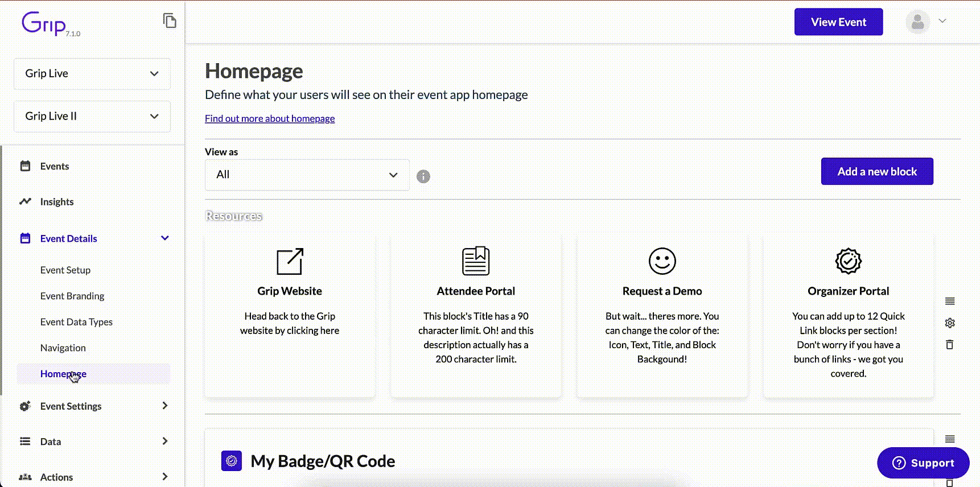This screenshot has height=487, width=980.
Task: Click the info icon beside View as
Action: click(x=423, y=176)
